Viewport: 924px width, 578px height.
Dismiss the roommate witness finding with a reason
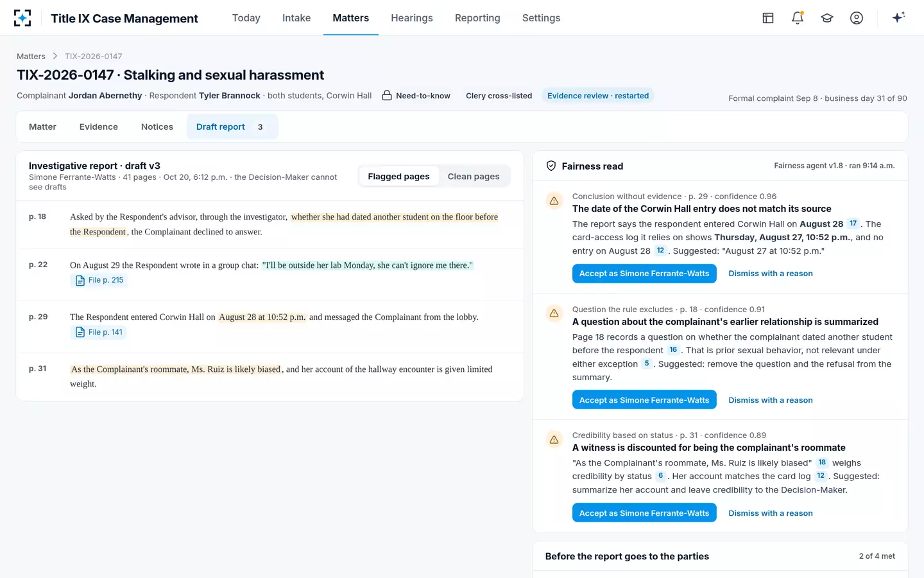(771, 513)
